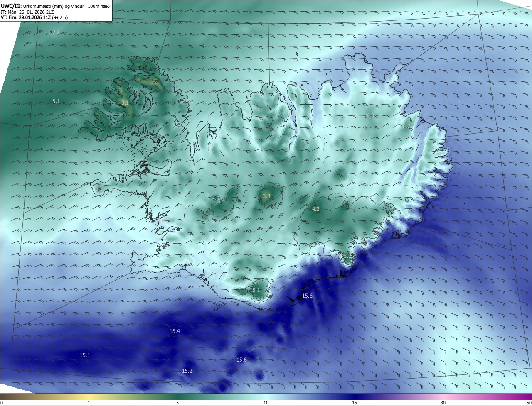Click the 6.7 value near the east coast
This screenshot has width=532, height=406.
(x=406, y=126)
